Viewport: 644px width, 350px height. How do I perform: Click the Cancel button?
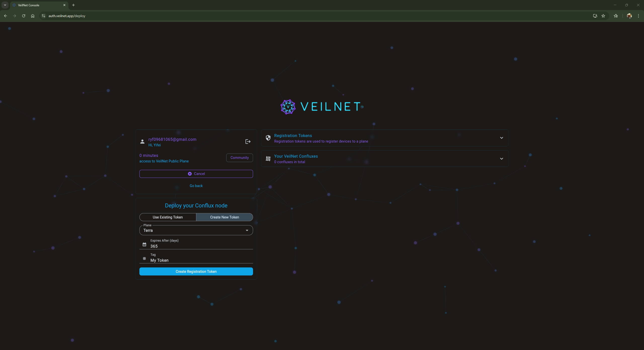click(x=196, y=173)
